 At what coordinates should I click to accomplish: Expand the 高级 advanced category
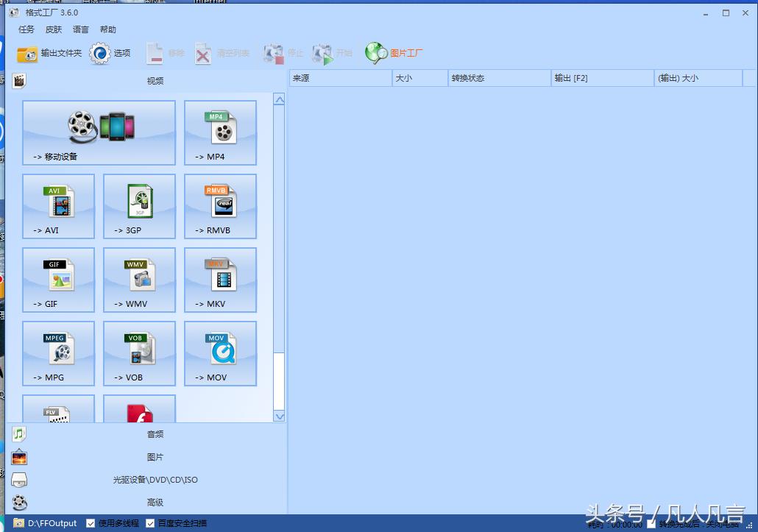[x=147, y=503]
